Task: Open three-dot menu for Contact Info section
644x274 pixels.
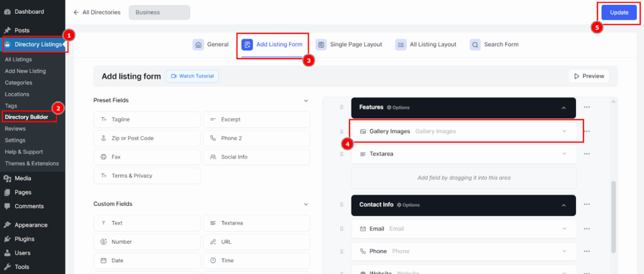Action: (x=587, y=205)
